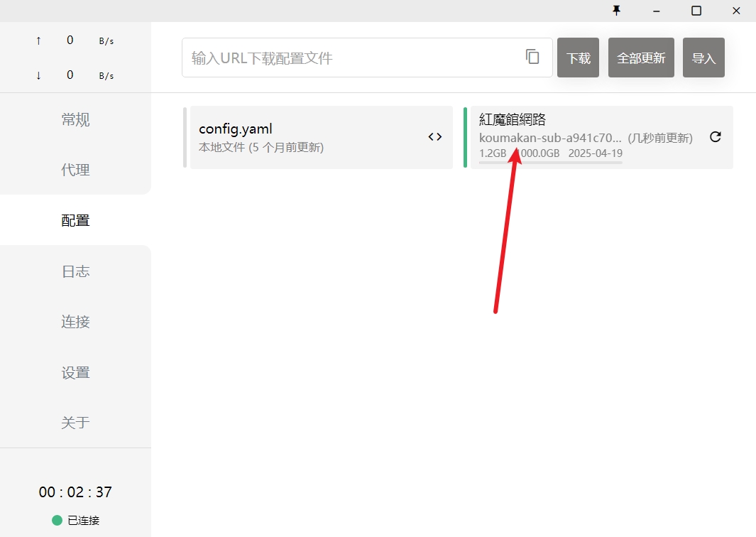Click the clipboard paste icon in URL field
This screenshot has height=537, width=756.
click(x=532, y=57)
